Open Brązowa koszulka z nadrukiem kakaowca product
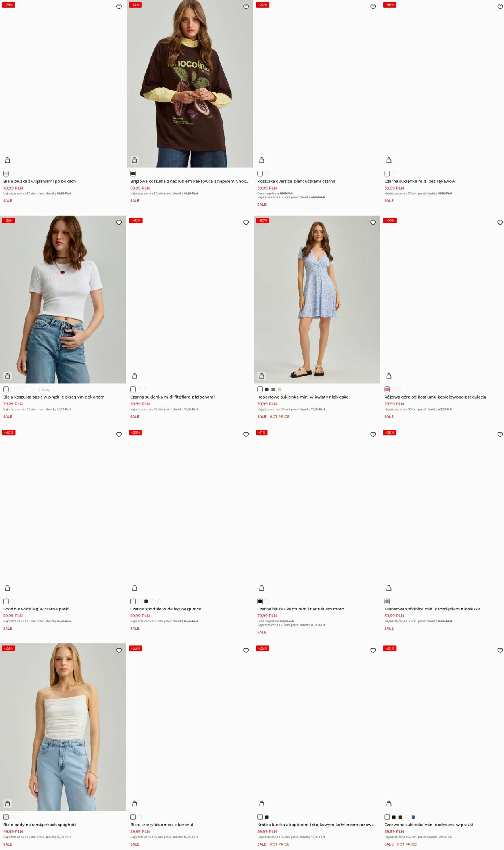The width and height of the screenshot is (504, 850). point(190,181)
